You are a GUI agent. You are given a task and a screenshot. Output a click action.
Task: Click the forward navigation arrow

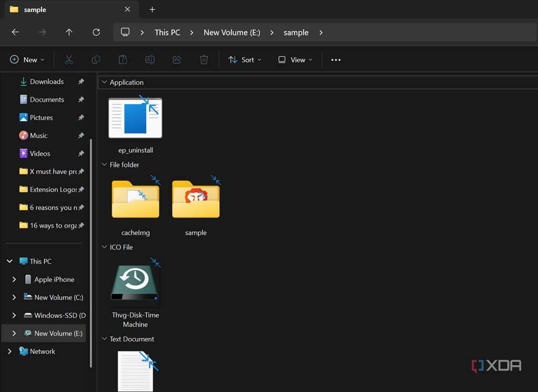click(x=42, y=32)
